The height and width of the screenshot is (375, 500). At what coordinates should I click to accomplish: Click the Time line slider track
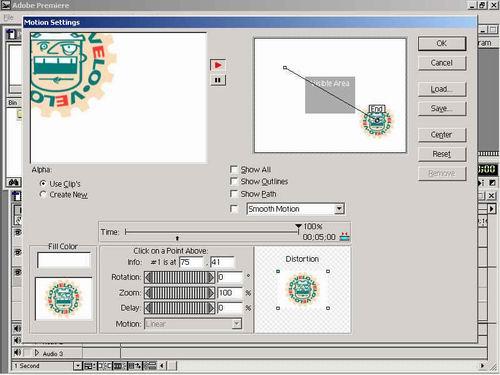pyautogui.click(x=212, y=232)
